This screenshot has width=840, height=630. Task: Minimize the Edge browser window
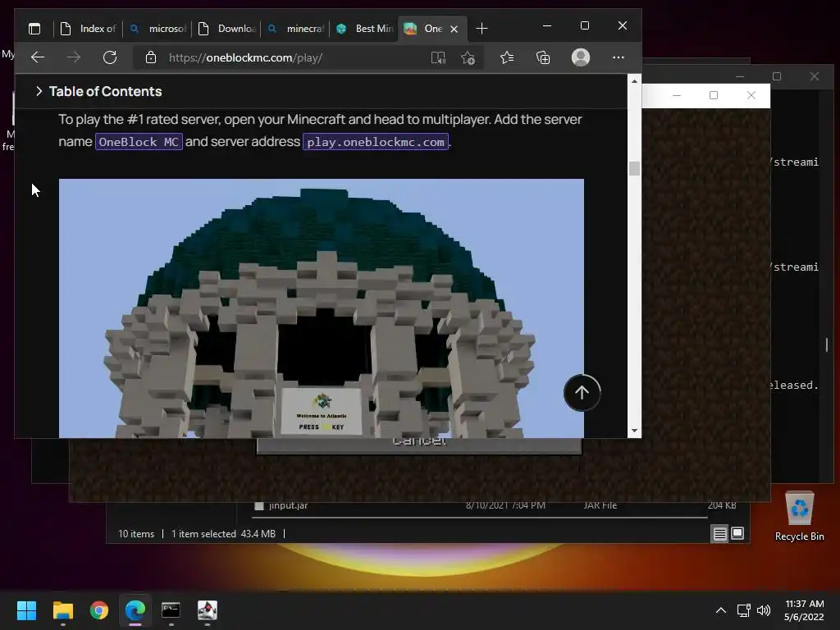coord(547,25)
